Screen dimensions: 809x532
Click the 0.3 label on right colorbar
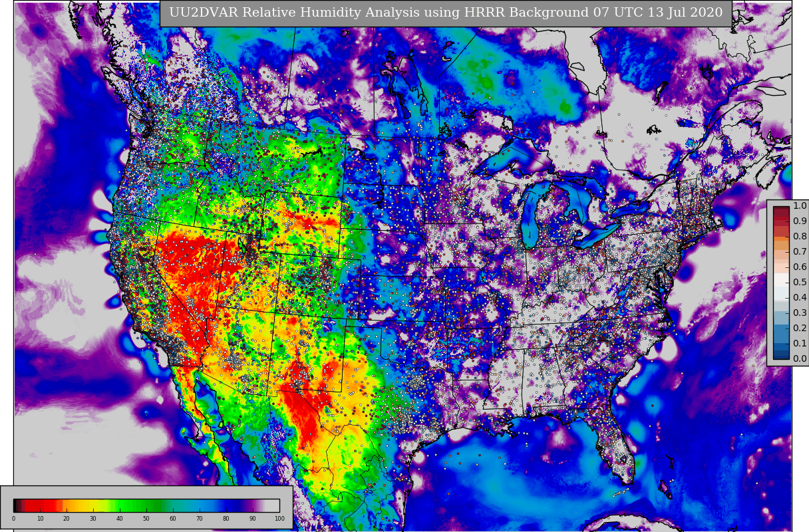(x=799, y=313)
